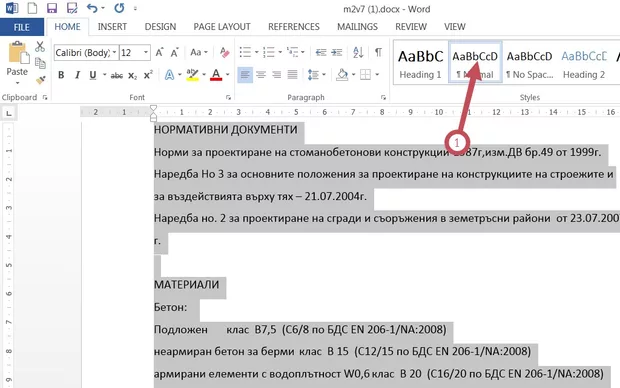Click the heading НОРМАТИВНИ ДОКУМЕНТИ

coord(225,130)
